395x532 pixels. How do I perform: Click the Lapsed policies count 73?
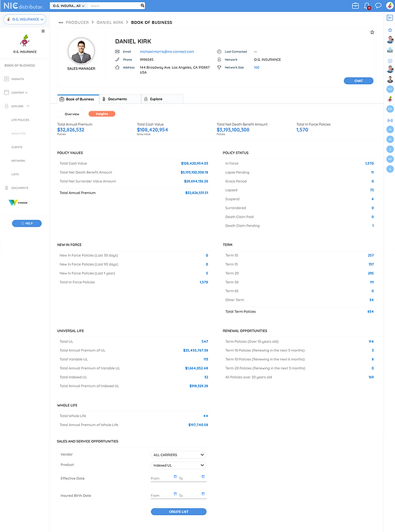pyautogui.click(x=372, y=190)
